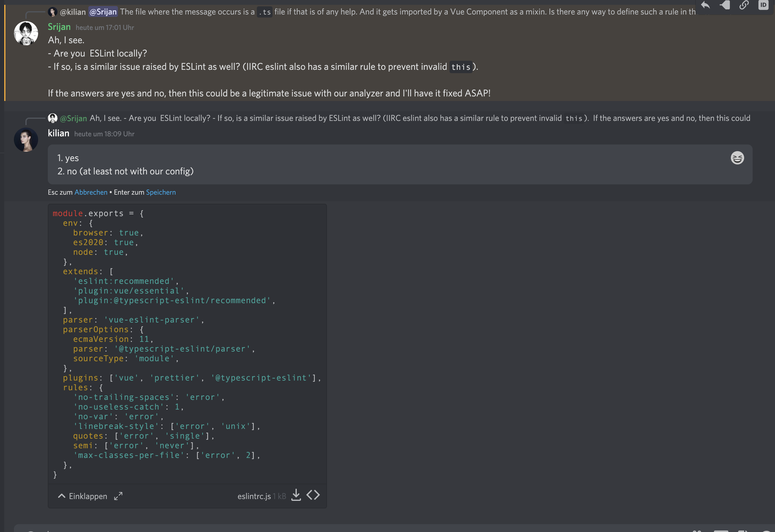The image size is (775, 532).
Task: Click the eslintrc.js file name
Action: pyautogui.click(x=254, y=496)
